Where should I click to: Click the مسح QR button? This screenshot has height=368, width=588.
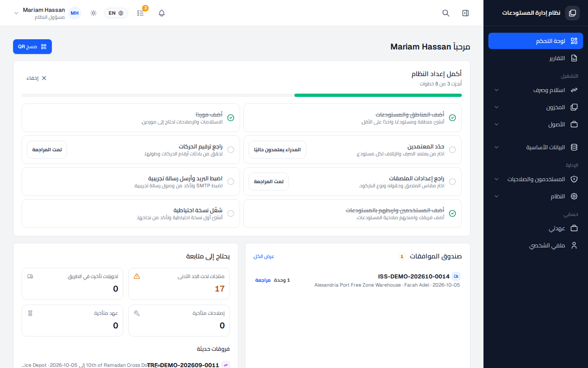32,47
